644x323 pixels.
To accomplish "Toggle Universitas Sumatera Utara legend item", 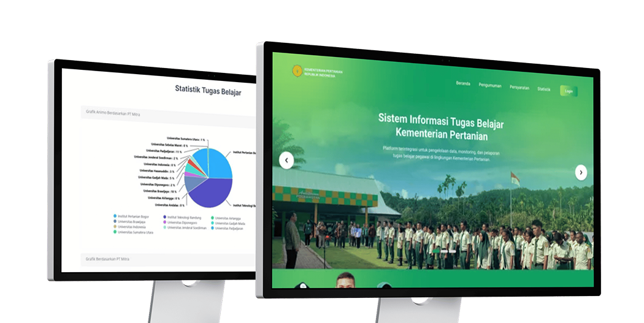I will pos(133,232).
